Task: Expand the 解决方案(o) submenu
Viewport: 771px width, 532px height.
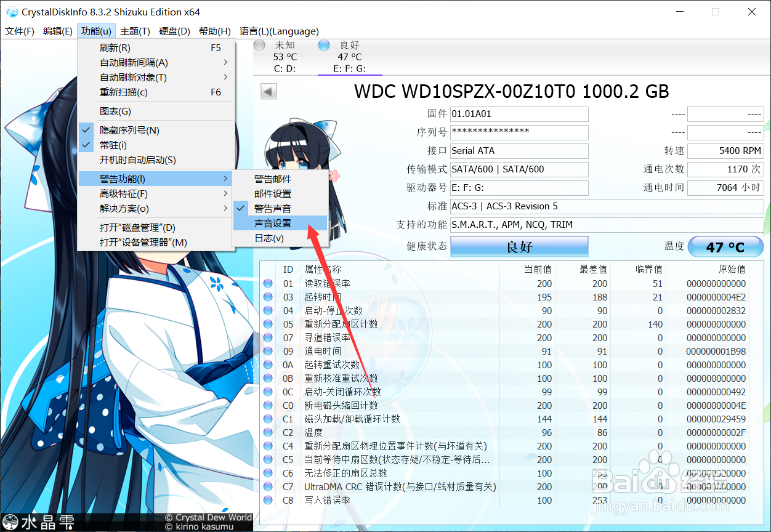Action: click(156, 209)
